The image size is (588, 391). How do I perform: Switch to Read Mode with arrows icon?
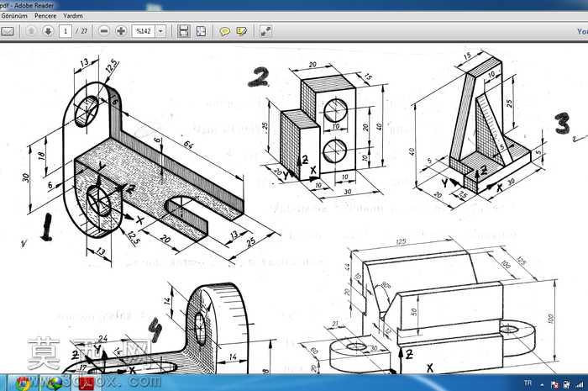click(266, 31)
